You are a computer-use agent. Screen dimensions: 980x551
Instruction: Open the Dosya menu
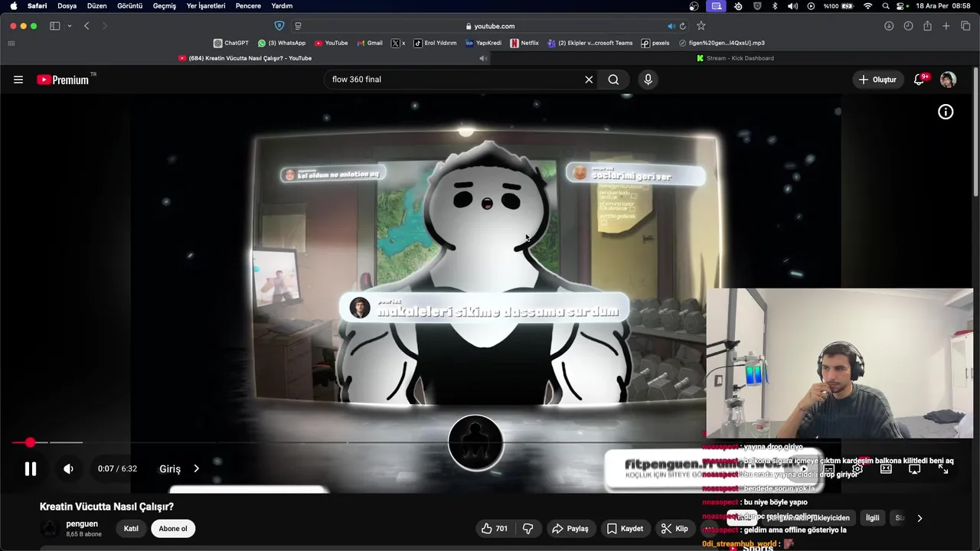tap(67, 6)
